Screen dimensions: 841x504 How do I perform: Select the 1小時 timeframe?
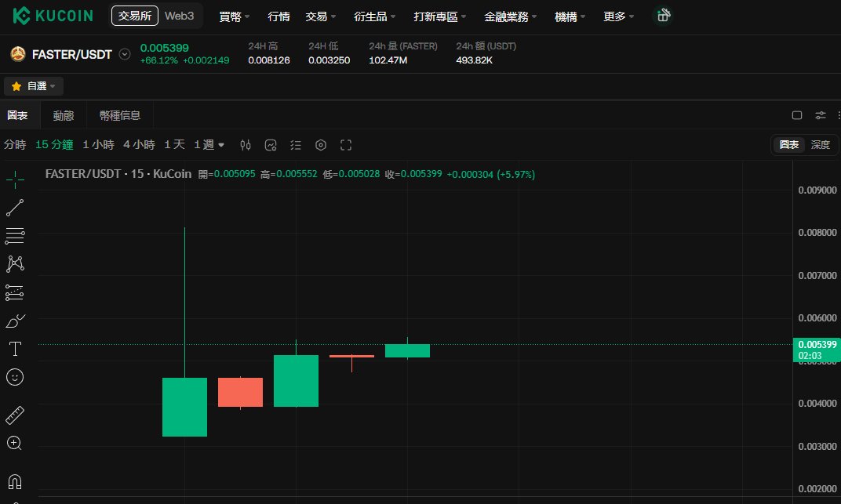click(98, 145)
